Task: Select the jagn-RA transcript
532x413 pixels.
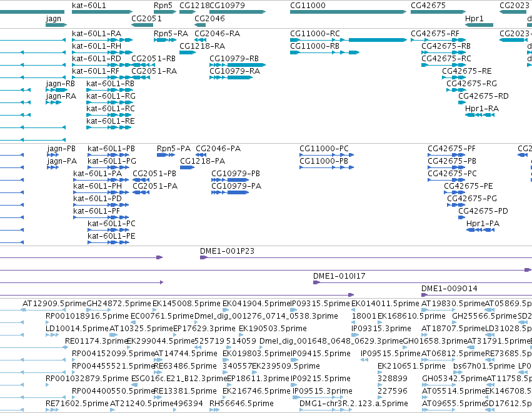Action: click(x=54, y=102)
